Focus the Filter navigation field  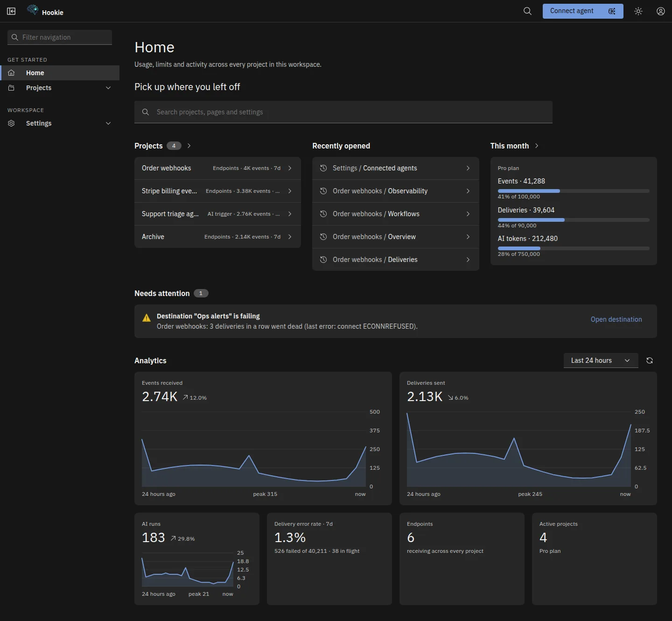tap(60, 37)
